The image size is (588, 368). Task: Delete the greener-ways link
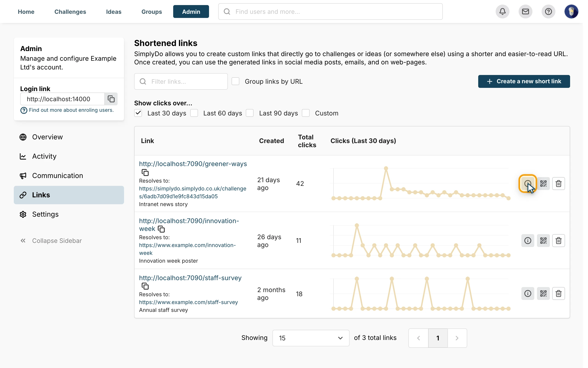pyautogui.click(x=558, y=184)
